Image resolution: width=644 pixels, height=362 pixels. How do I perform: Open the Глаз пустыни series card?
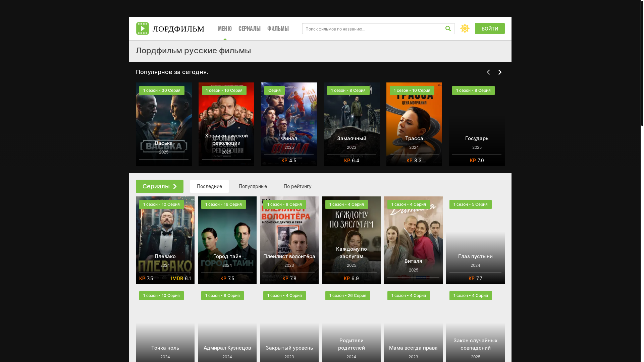(475, 240)
